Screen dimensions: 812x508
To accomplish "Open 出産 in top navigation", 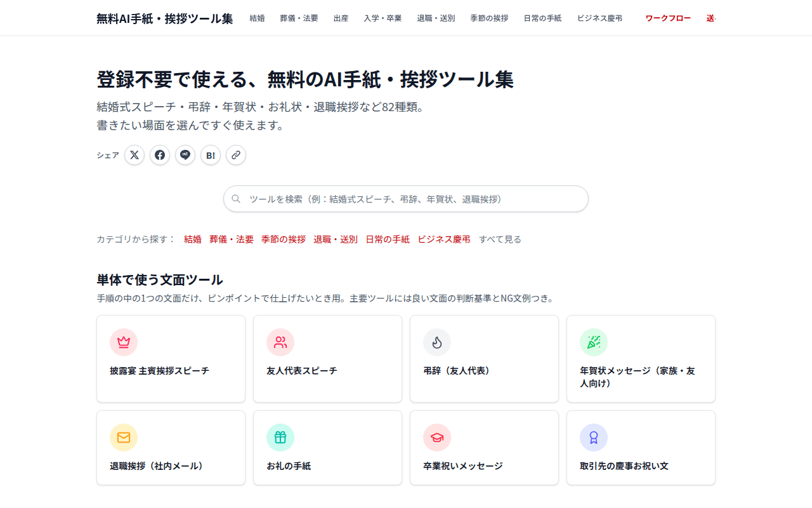I will 341,18.
